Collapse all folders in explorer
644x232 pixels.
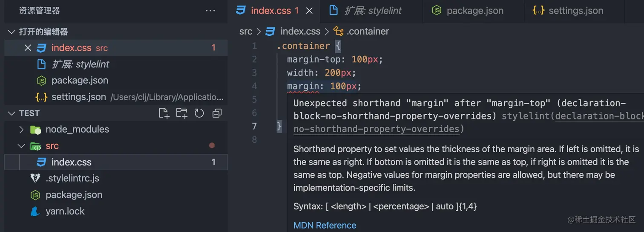tap(217, 113)
